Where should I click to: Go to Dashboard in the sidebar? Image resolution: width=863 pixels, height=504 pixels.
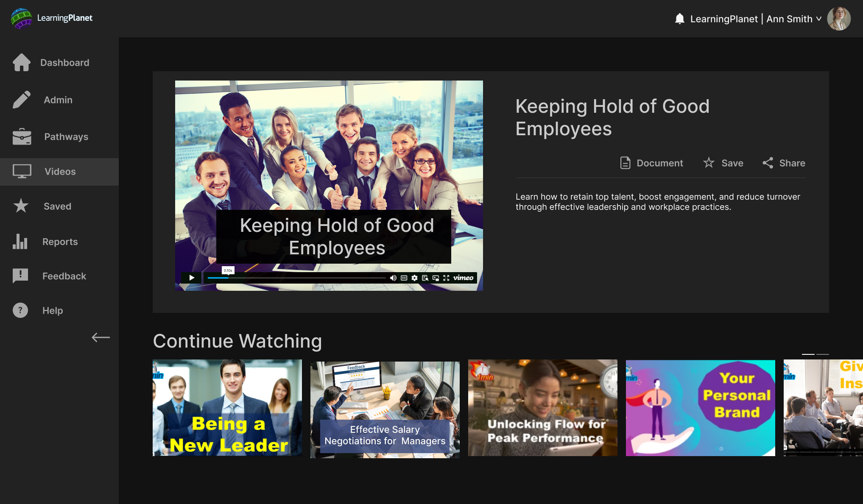(51, 63)
